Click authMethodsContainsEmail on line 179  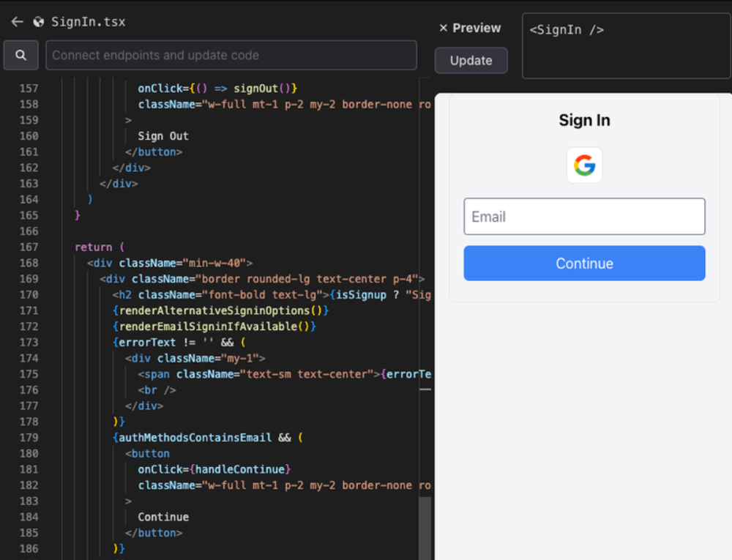(195, 437)
